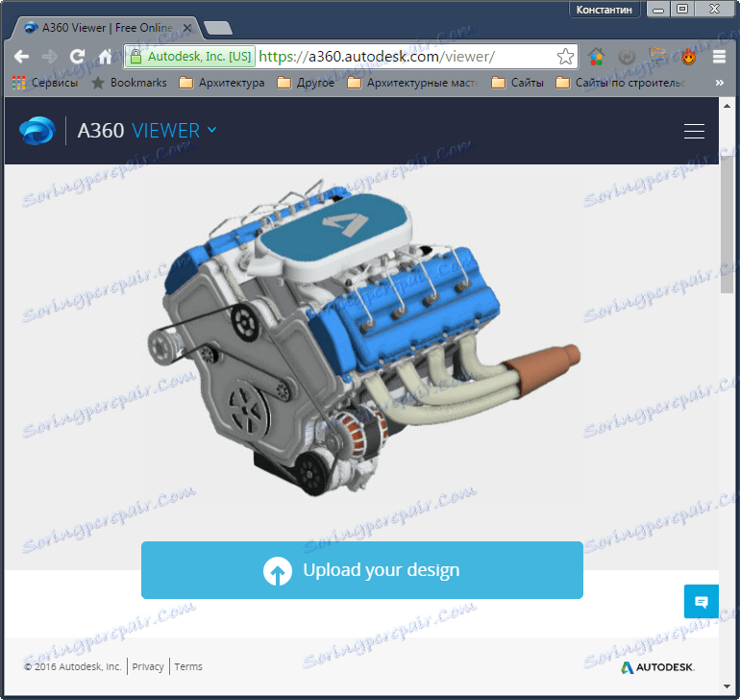Image resolution: width=740 pixels, height=700 pixels.
Task: Open the Сайты по строительс bookmarks folder
Action: [x=621, y=83]
